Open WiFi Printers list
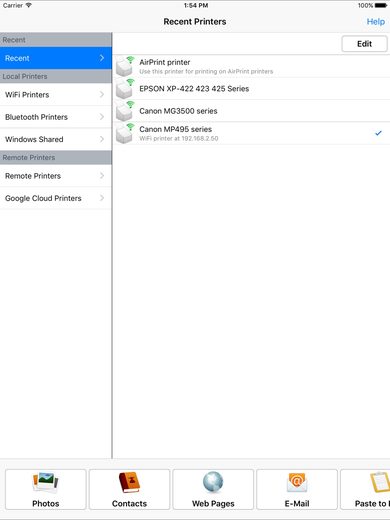 coord(56,94)
